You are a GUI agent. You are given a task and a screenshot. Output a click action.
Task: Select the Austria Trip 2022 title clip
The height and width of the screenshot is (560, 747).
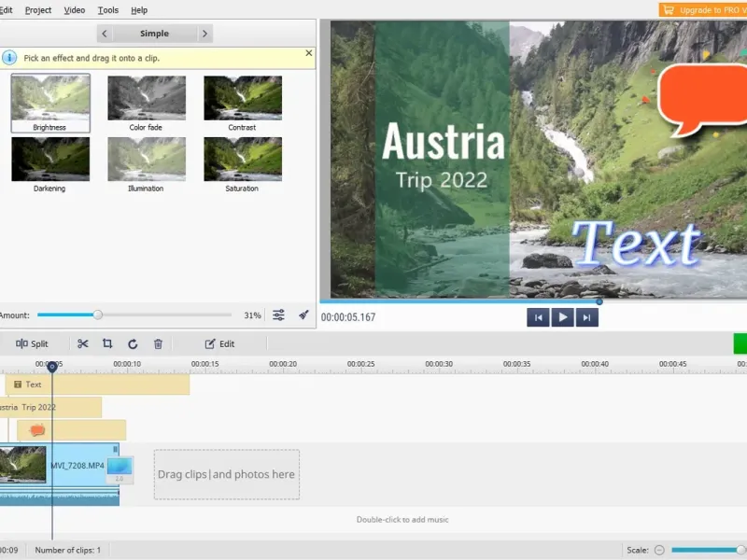(x=50, y=407)
